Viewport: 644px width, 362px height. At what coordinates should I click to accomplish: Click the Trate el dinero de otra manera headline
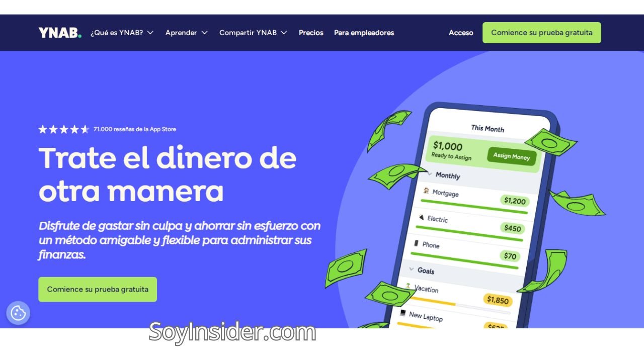coord(168,174)
